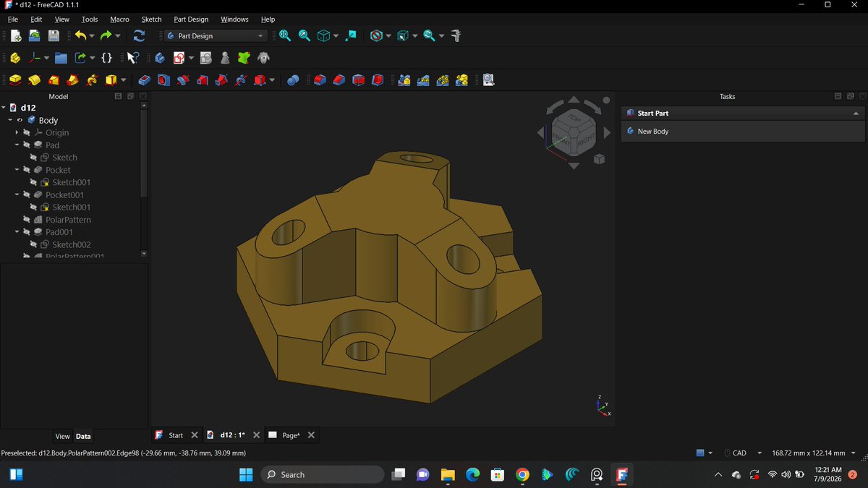Toggle visibility of Sketch under Pad
Image resolution: width=868 pixels, height=488 pixels.
coord(33,157)
